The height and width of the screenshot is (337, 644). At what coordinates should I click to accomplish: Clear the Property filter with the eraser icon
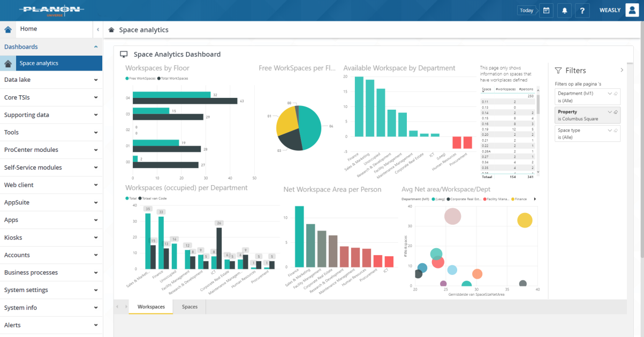tap(616, 112)
